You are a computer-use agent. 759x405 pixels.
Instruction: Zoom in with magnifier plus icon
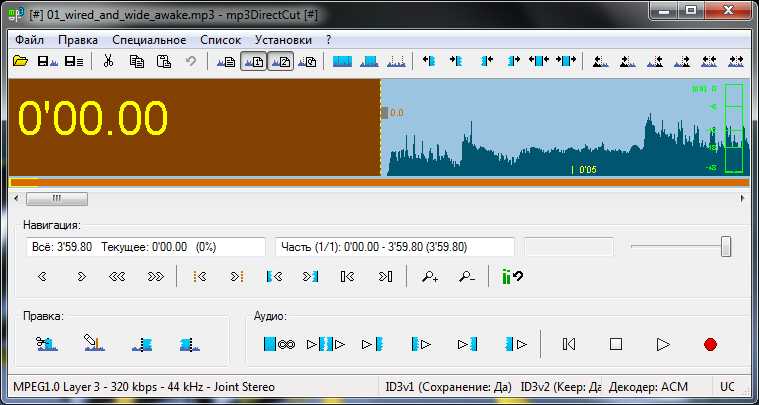[430, 277]
